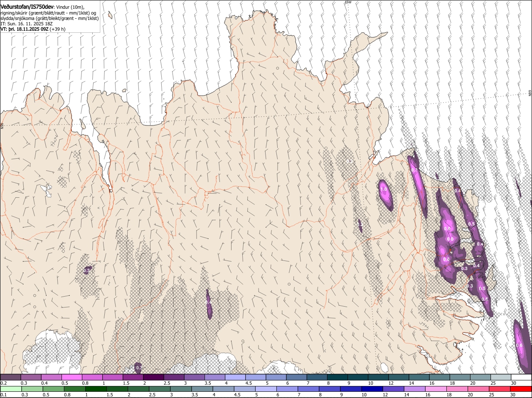Click the '4.5' label under the purple scale

(249, 383)
